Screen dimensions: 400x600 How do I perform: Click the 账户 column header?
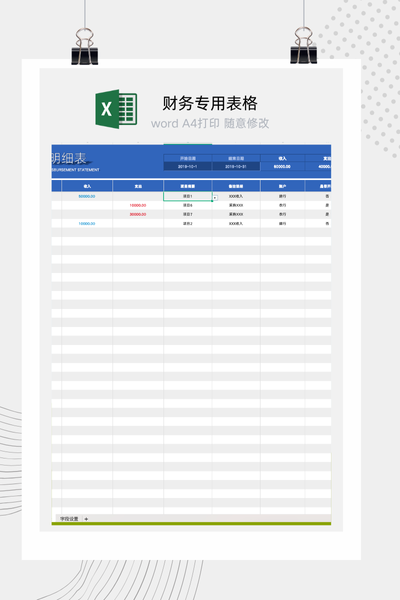tap(282, 186)
